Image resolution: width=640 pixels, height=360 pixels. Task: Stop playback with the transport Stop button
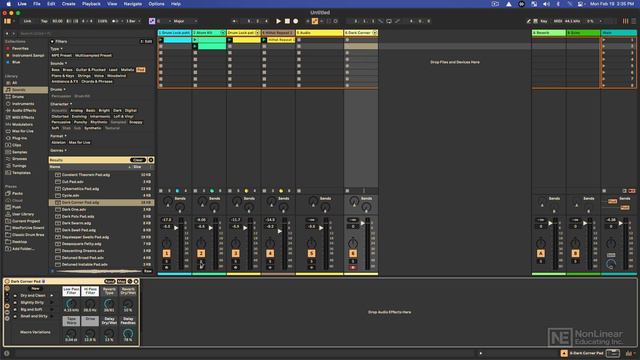pyautogui.click(x=287, y=21)
